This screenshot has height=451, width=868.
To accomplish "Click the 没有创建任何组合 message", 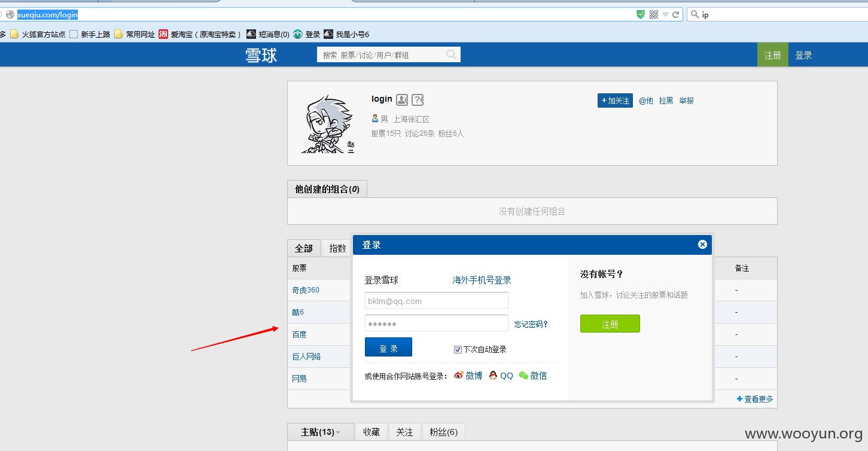I will pos(532,211).
